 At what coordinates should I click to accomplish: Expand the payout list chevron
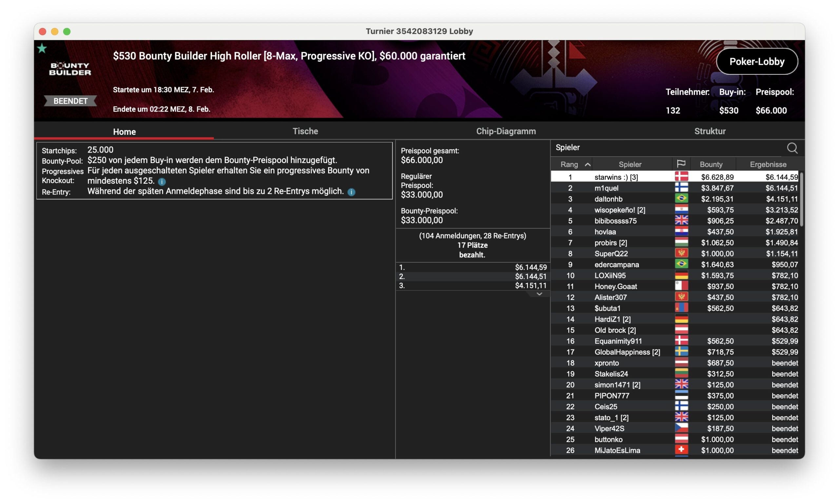pos(539,294)
